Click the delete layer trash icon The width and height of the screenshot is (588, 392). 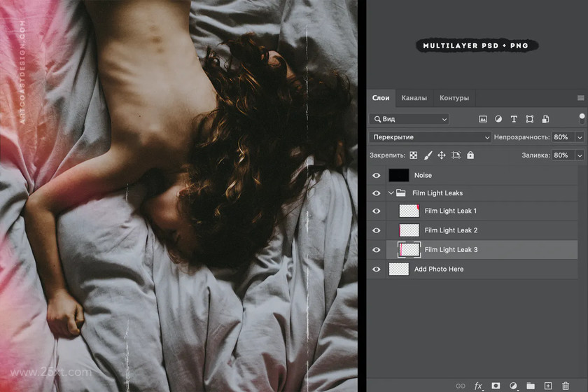[x=566, y=386]
